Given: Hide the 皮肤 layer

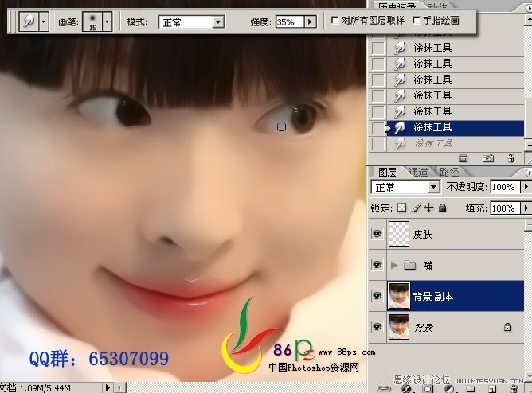Looking at the screenshot, I should (x=377, y=234).
